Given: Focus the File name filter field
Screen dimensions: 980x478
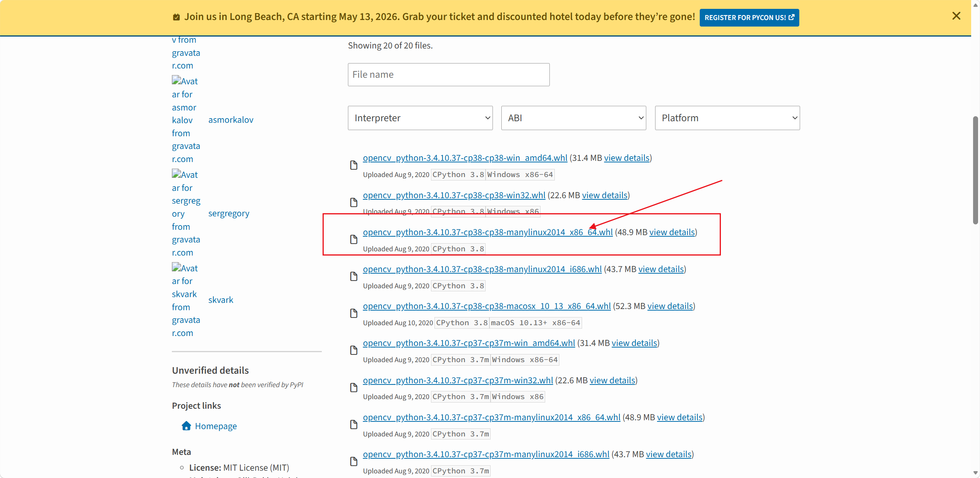Looking at the screenshot, I should tap(449, 75).
